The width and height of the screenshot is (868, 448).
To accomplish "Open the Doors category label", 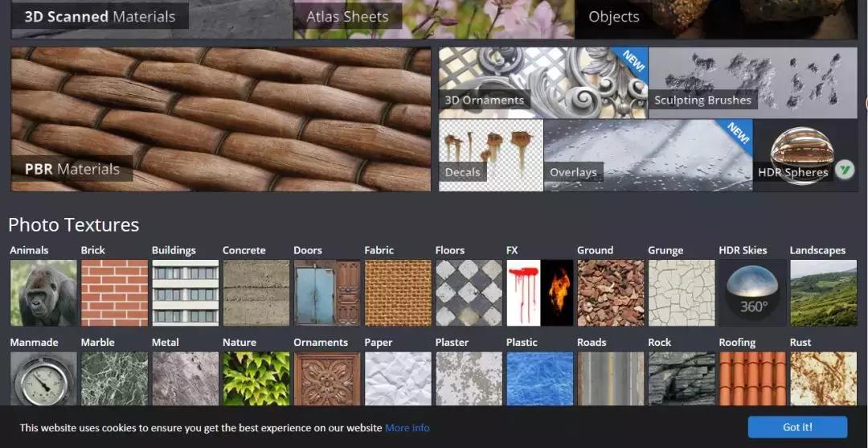I will coord(308,250).
